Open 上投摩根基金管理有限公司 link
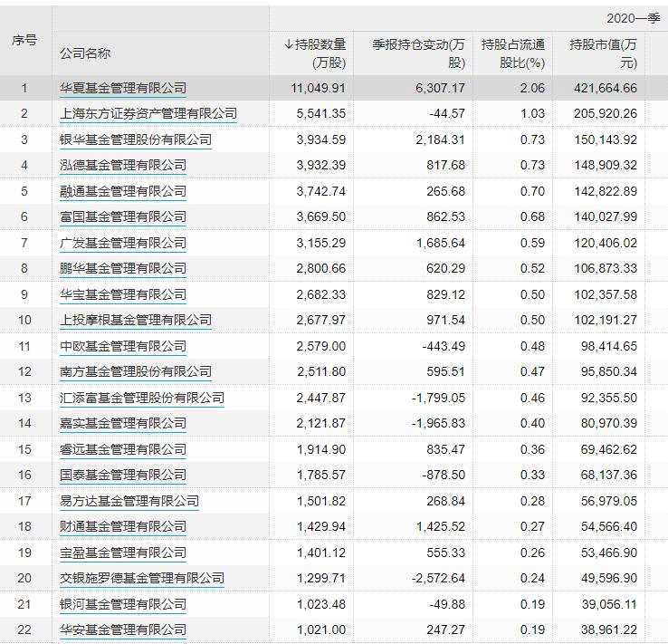The height and width of the screenshot is (644, 668). tap(136, 320)
